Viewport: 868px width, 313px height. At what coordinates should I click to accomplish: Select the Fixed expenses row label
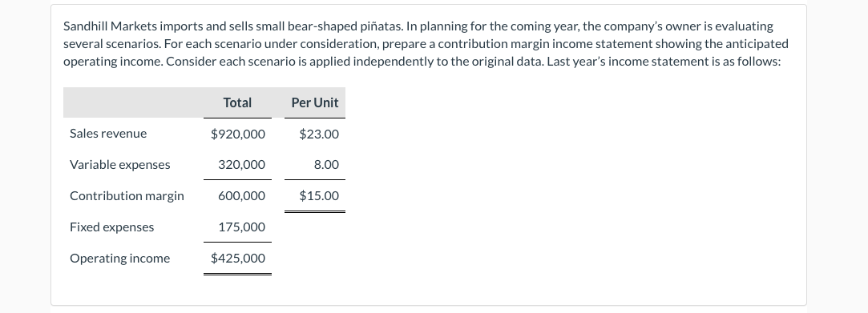(x=112, y=227)
